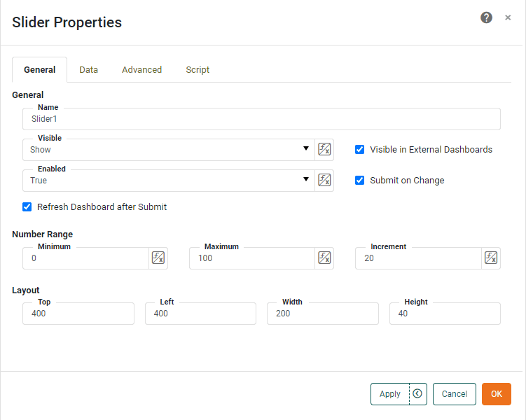
Task: Open formula editor for Minimum value
Action: (158, 258)
